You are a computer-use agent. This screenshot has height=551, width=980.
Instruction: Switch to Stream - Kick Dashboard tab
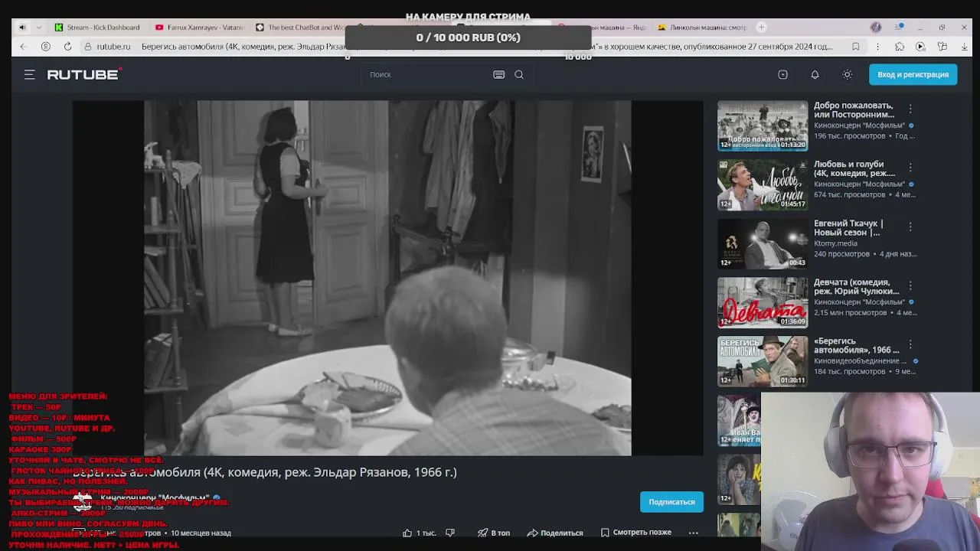tap(96, 28)
